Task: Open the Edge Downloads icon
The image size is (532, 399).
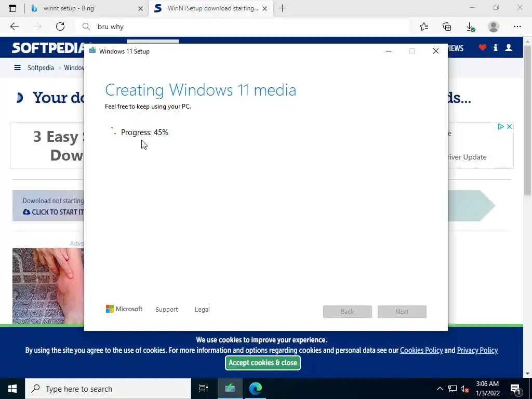Action: click(x=470, y=27)
